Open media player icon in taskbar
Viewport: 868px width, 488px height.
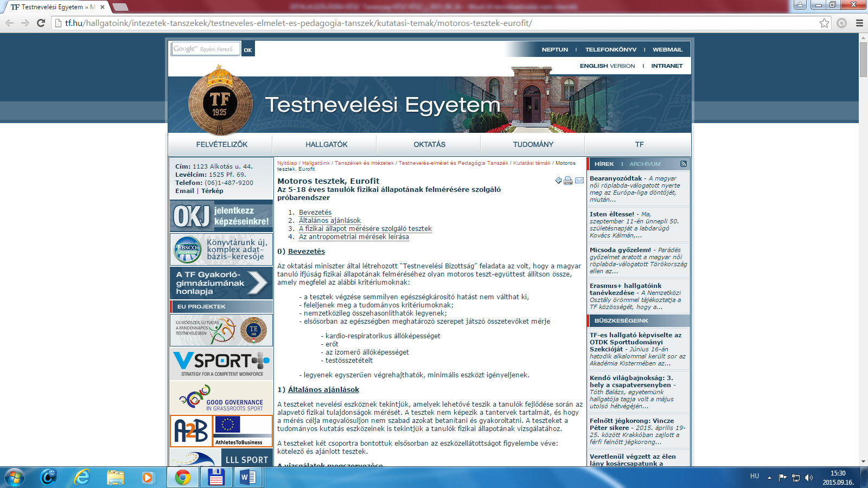pyautogui.click(x=148, y=477)
